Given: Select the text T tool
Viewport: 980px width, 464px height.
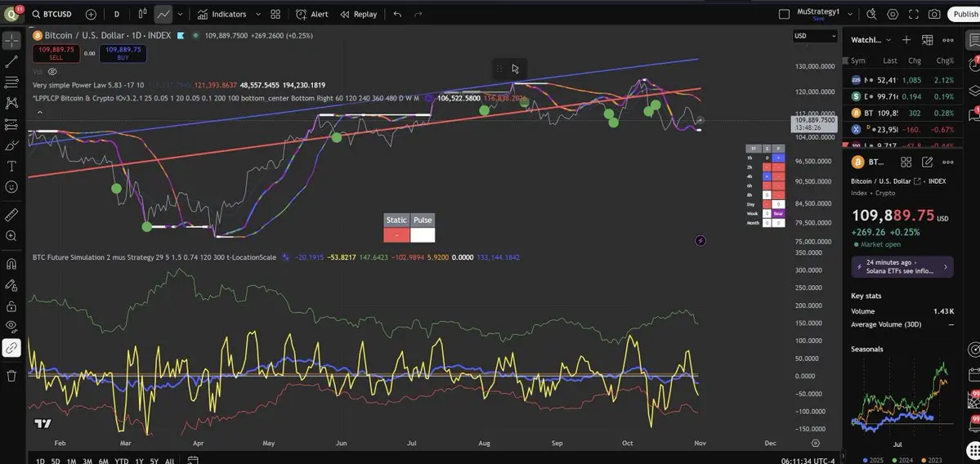Looking at the screenshot, I should pyautogui.click(x=11, y=166).
